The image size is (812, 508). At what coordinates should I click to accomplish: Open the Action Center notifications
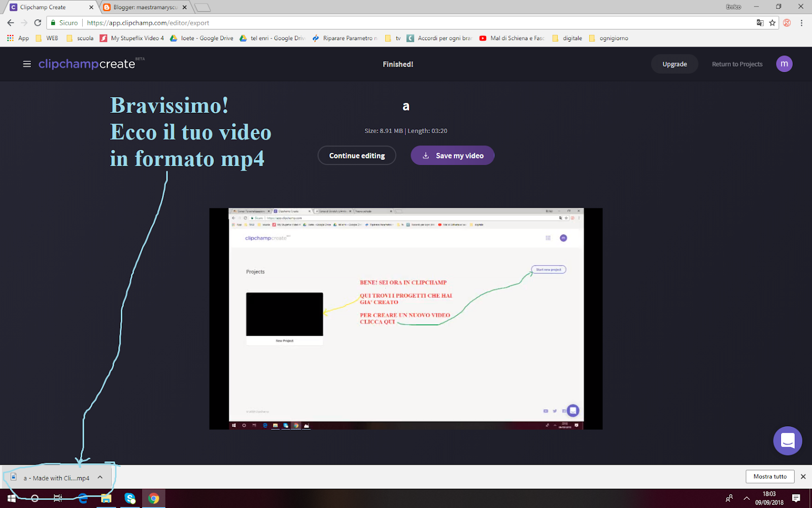click(x=796, y=498)
